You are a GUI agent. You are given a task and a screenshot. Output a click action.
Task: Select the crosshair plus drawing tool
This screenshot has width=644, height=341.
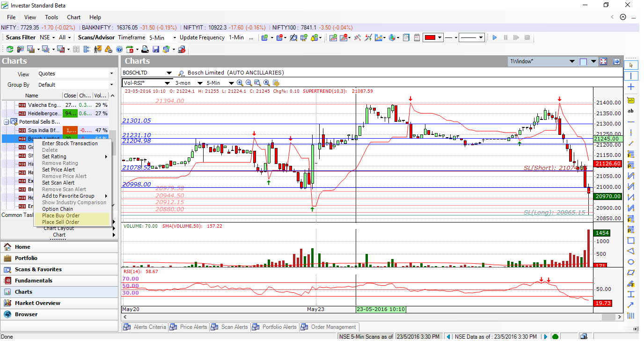click(x=631, y=87)
